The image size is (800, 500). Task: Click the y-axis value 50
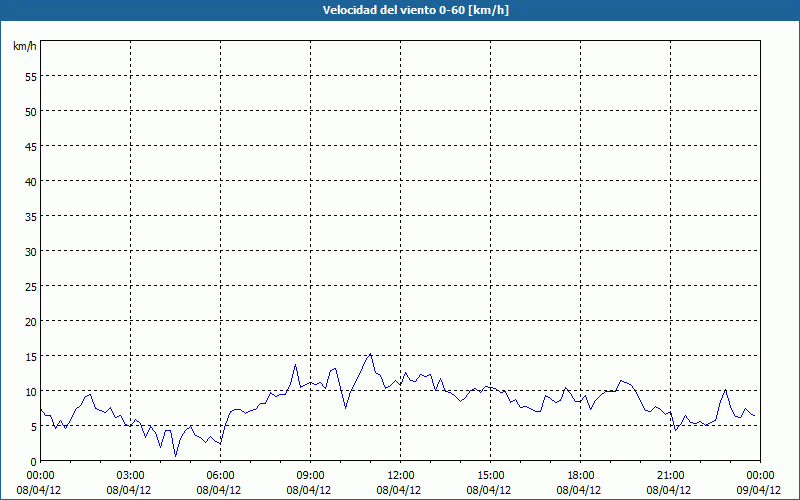pos(31,112)
